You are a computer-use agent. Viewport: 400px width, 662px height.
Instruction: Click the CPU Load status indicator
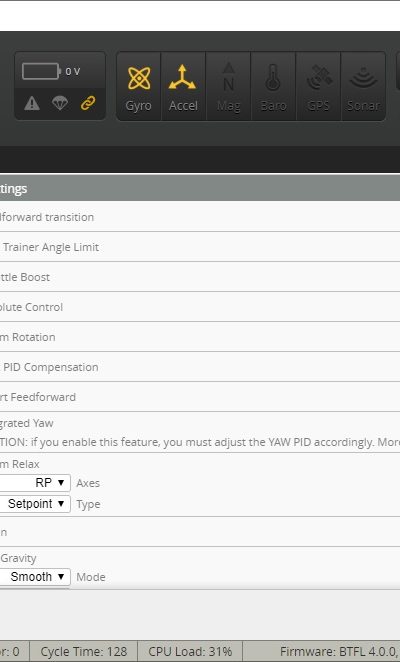190,652
